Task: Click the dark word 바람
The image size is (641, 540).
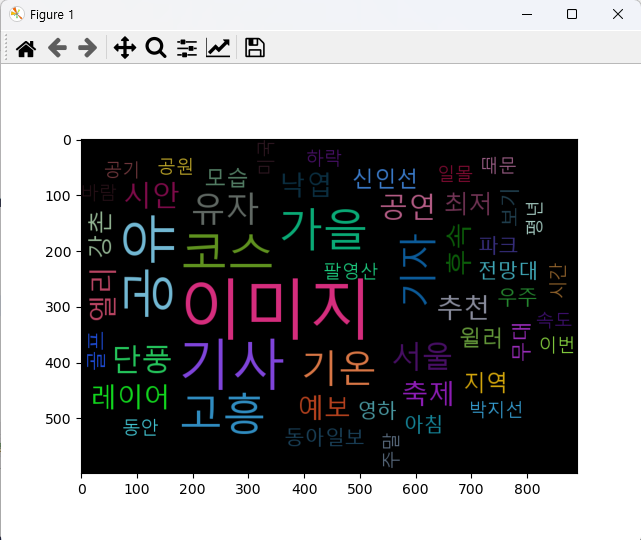Action: pos(99,193)
